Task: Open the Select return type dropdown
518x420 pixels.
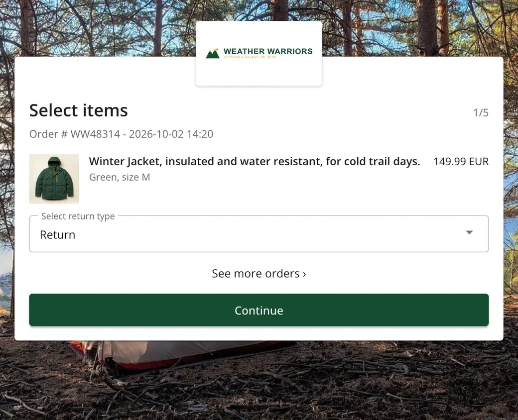Action: click(259, 234)
